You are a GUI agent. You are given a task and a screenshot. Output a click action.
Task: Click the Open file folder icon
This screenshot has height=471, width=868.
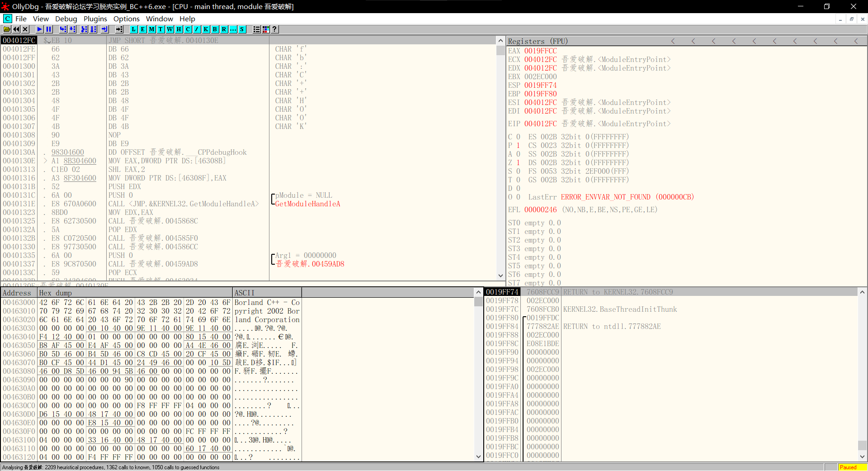pos(7,29)
